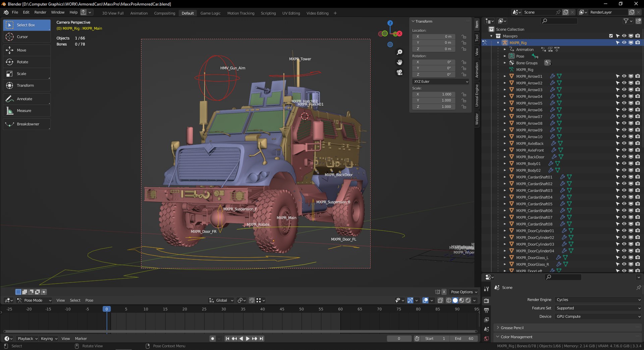644x350 pixels.
Task: Open the Render menu
Action: [x=40, y=12]
